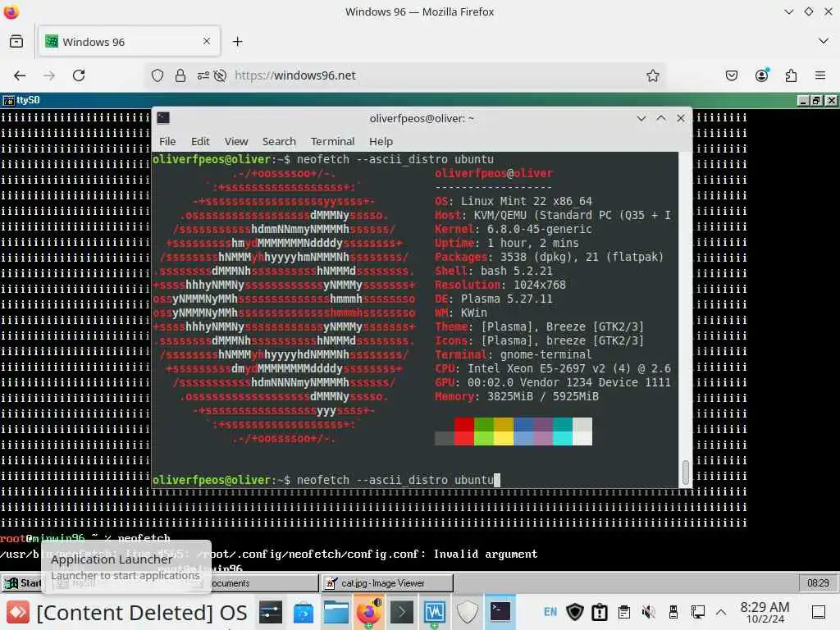Open a new Firefox tab
Image resolution: width=840 pixels, height=630 pixels.
coord(237,41)
